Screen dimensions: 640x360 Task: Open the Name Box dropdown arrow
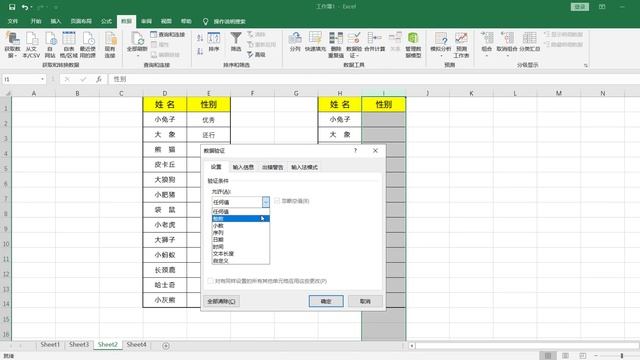coord(42,79)
